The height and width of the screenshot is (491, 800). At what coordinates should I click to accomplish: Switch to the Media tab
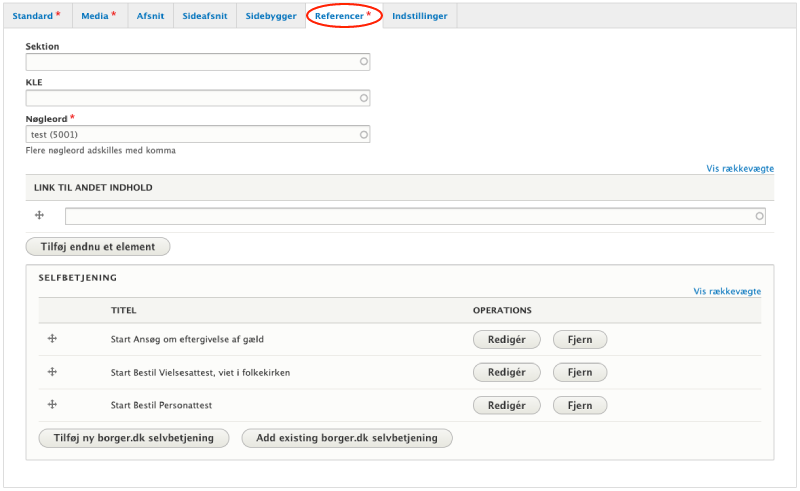click(x=98, y=16)
